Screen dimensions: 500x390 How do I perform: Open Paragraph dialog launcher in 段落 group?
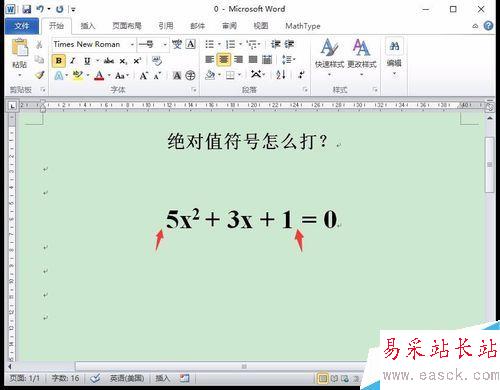pos(305,90)
